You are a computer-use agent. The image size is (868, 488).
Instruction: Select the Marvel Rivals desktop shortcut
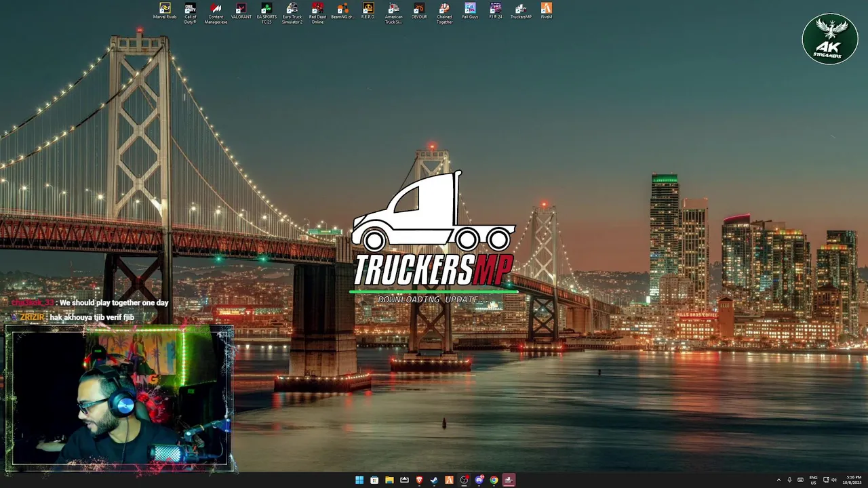[x=165, y=12]
